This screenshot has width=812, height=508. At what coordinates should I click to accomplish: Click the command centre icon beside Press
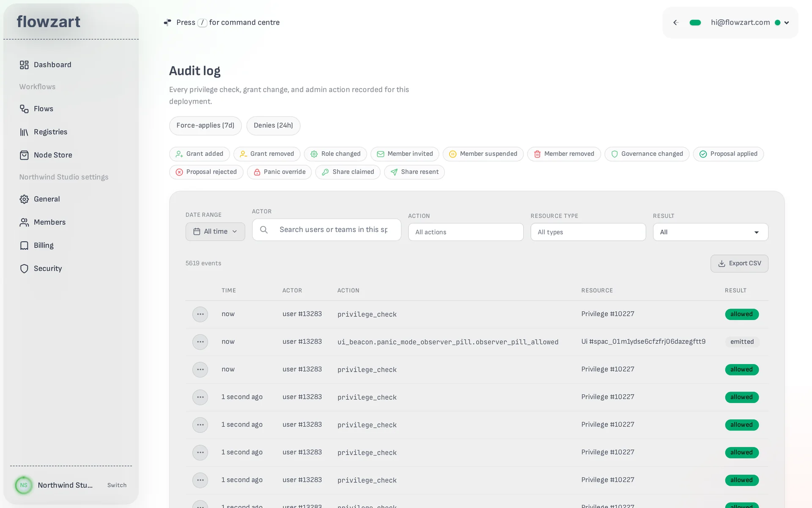(x=167, y=22)
